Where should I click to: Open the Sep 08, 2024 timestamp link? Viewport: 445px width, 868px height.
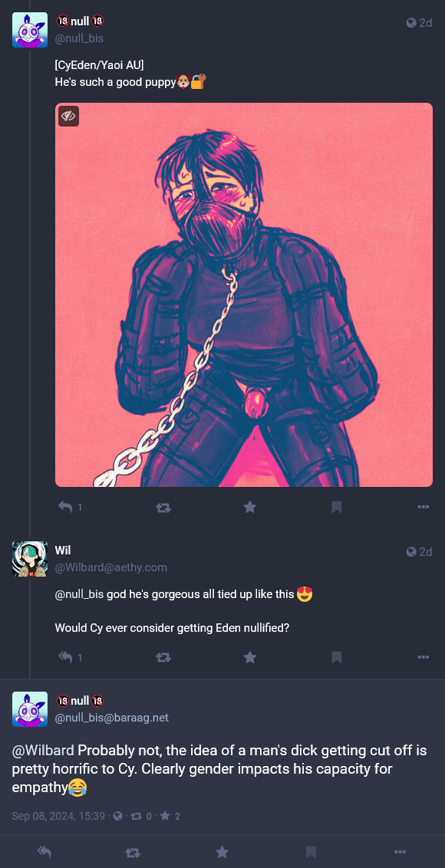tap(58, 816)
